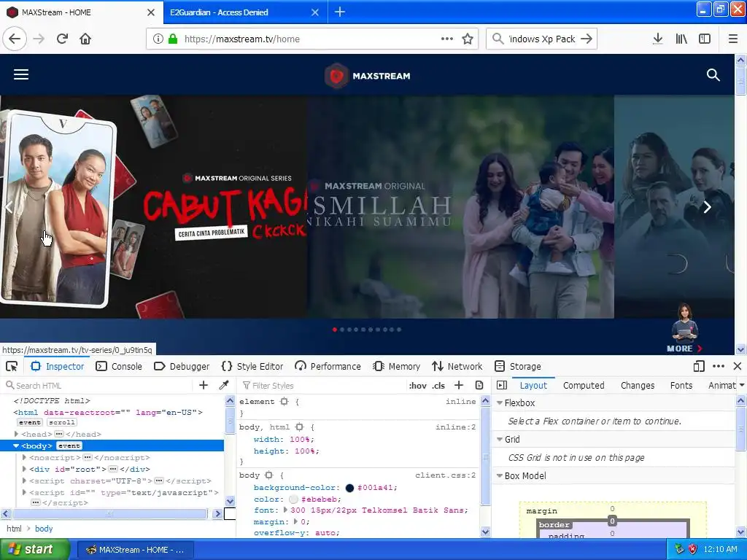
Task: Open the Downloads panel
Action: pyautogui.click(x=657, y=39)
